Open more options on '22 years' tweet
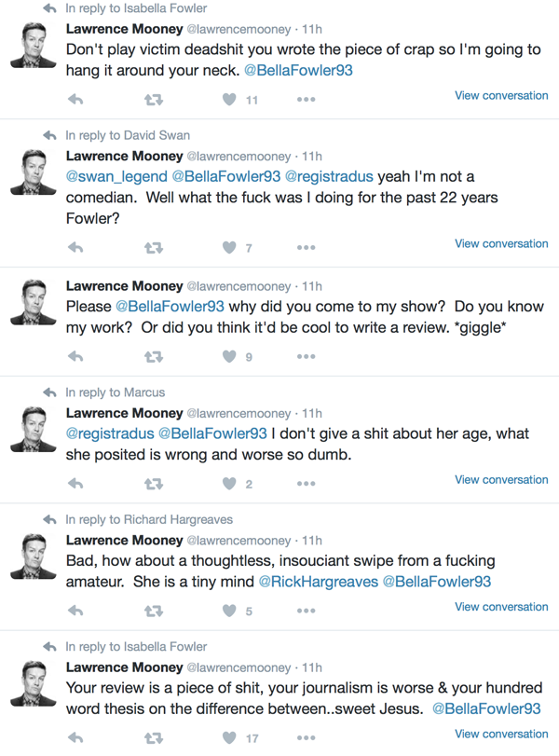This screenshot has height=756, width=559. [306, 248]
